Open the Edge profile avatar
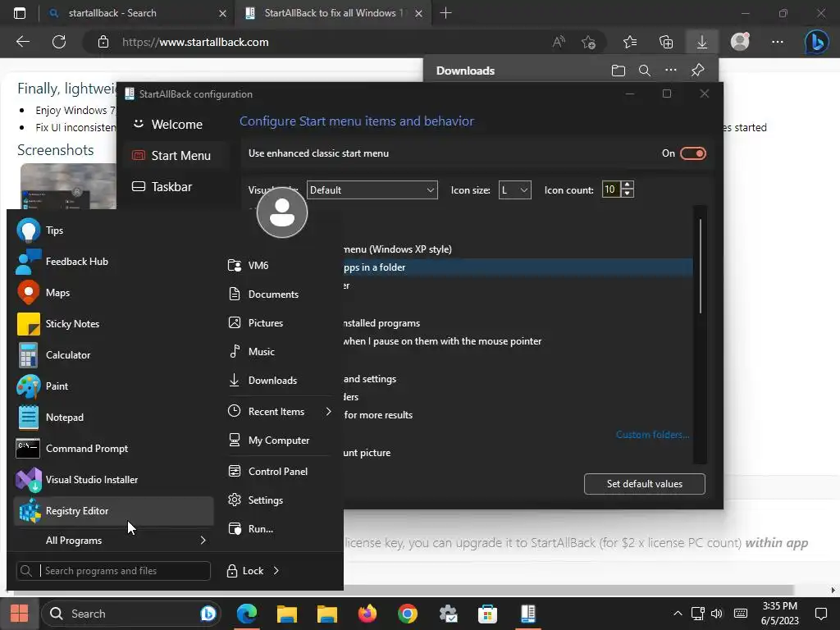This screenshot has width=840, height=630. [740, 42]
